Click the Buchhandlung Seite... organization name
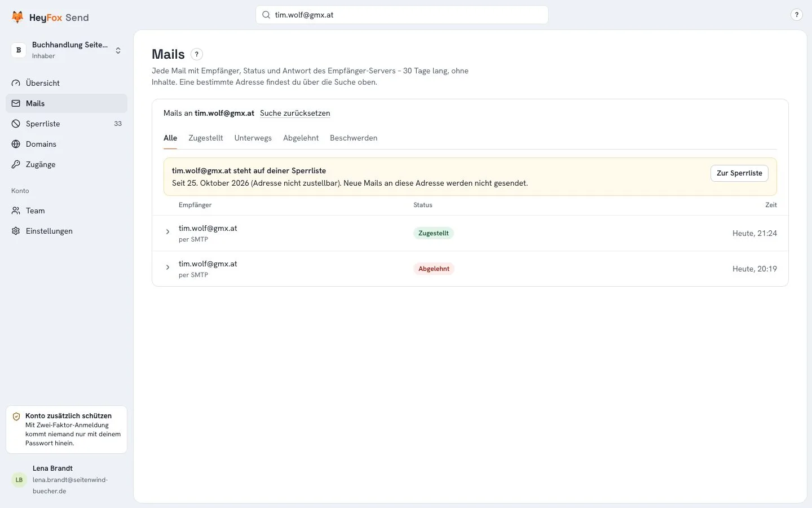Image resolution: width=812 pixels, height=508 pixels. coord(70,45)
